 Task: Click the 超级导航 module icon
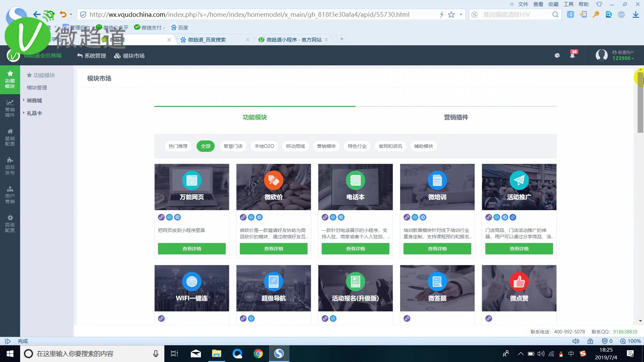click(x=274, y=282)
